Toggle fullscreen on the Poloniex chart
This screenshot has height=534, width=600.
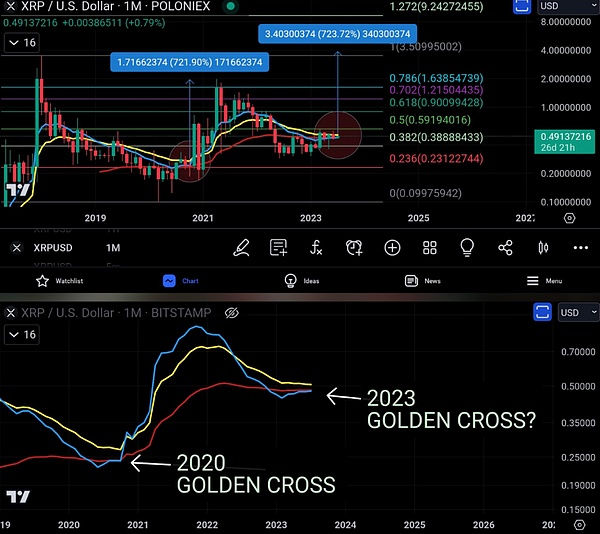pos(522,7)
